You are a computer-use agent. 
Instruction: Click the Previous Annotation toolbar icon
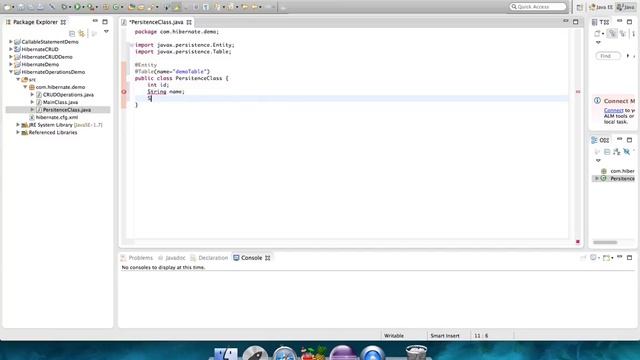coord(231,7)
